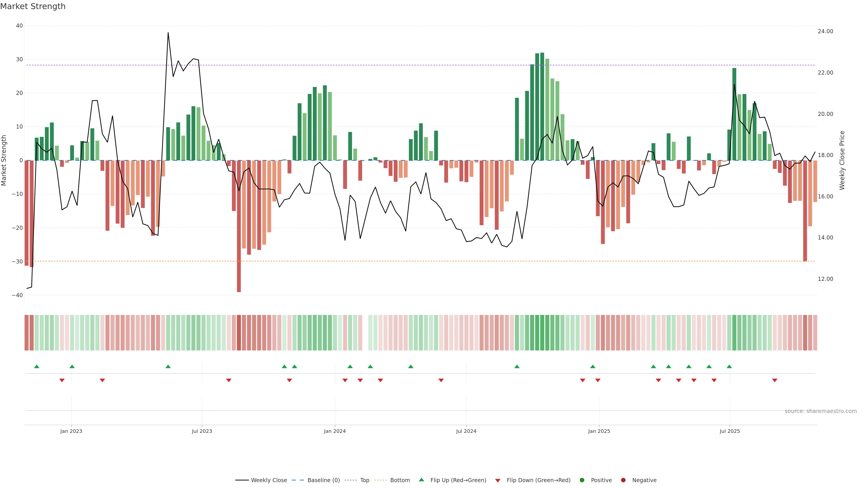The image size is (868, 488).
Task: Click red Flip Down triangle legend icon
Action: pyautogui.click(x=498, y=480)
